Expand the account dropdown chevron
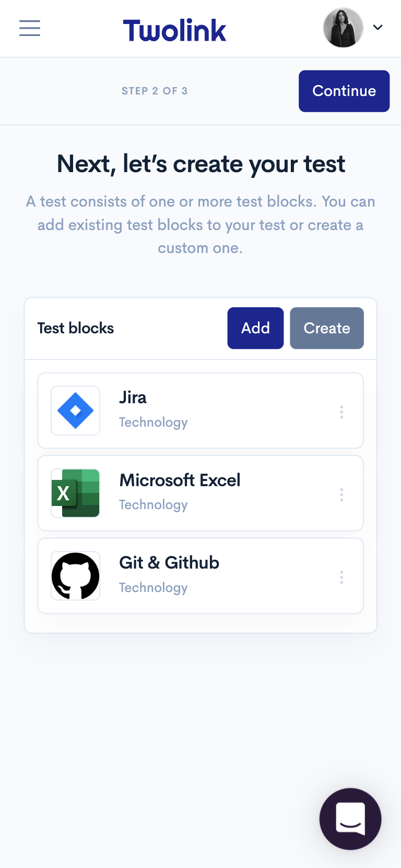Image resolution: width=401 pixels, height=868 pixels. 378,28
